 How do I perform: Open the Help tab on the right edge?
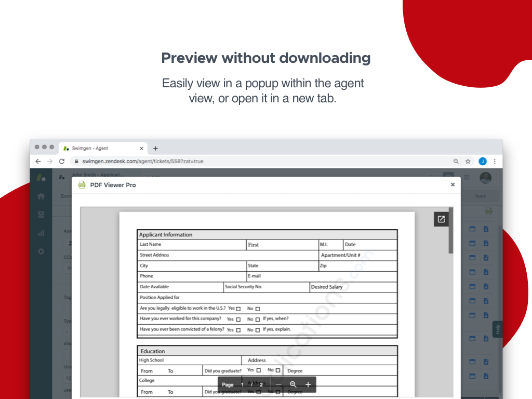point(497,328)
